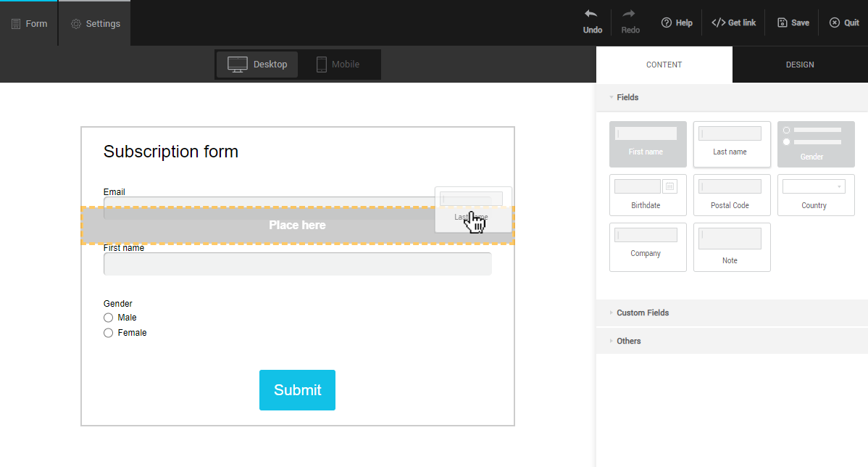Click the Redo arrow icon
Screen dimensions: 868x467
pos(630,15)
